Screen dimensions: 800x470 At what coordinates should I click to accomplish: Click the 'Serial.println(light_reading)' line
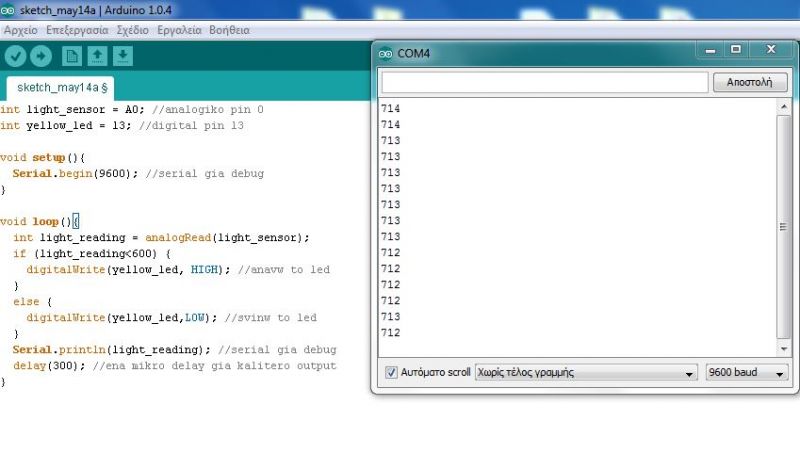(x=111, y=350)
